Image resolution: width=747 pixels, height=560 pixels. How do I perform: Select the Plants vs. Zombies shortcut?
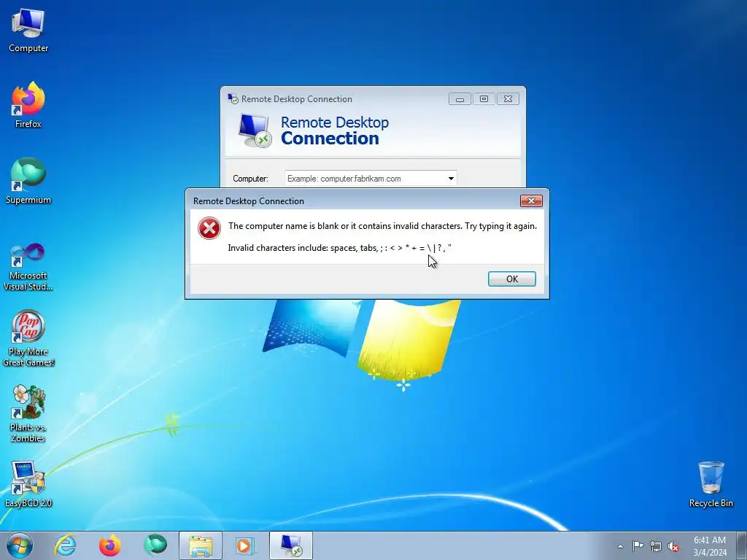point(28,414)
